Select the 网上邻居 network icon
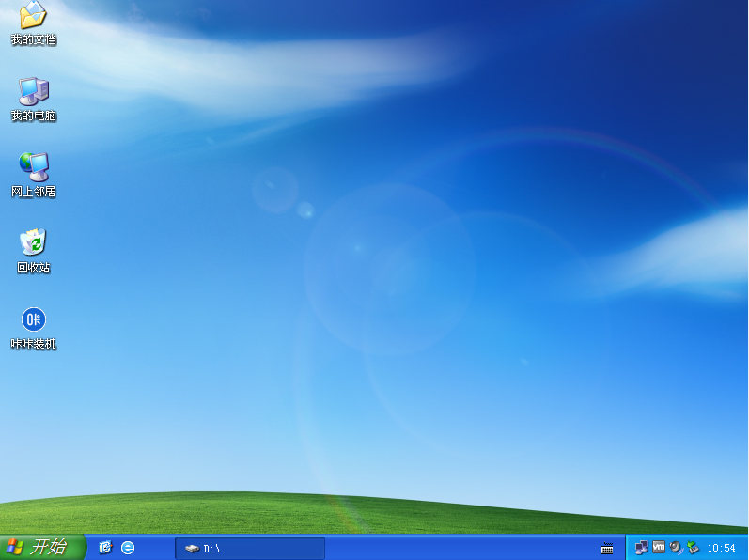The image size is (749, 560). click(x=34, y=166)
